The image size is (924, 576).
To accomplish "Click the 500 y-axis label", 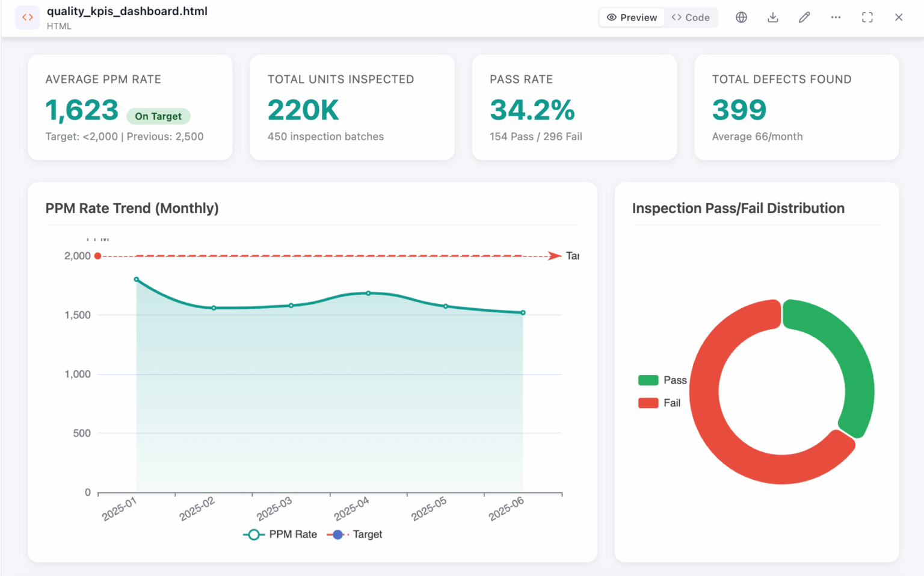I will (82, 433).
